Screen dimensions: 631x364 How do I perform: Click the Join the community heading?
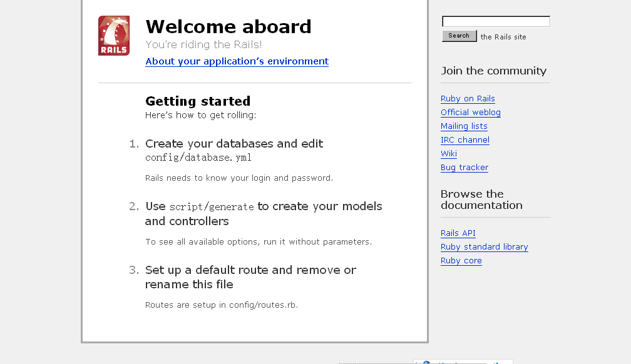pyautogui.click(x=494, y=71)
